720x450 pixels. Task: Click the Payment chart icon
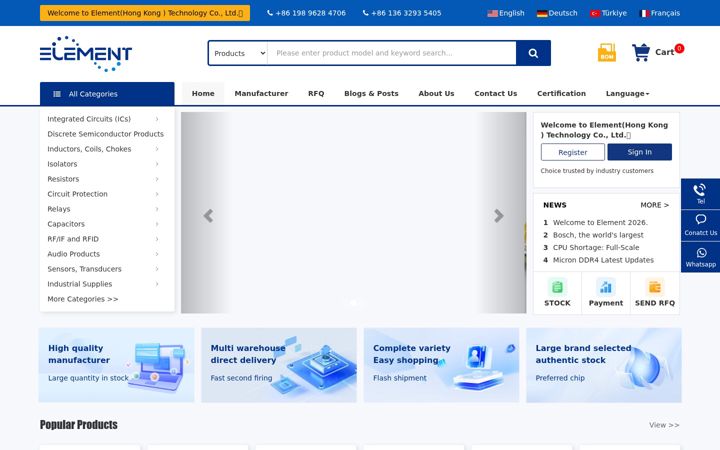[x=606, y=287]
